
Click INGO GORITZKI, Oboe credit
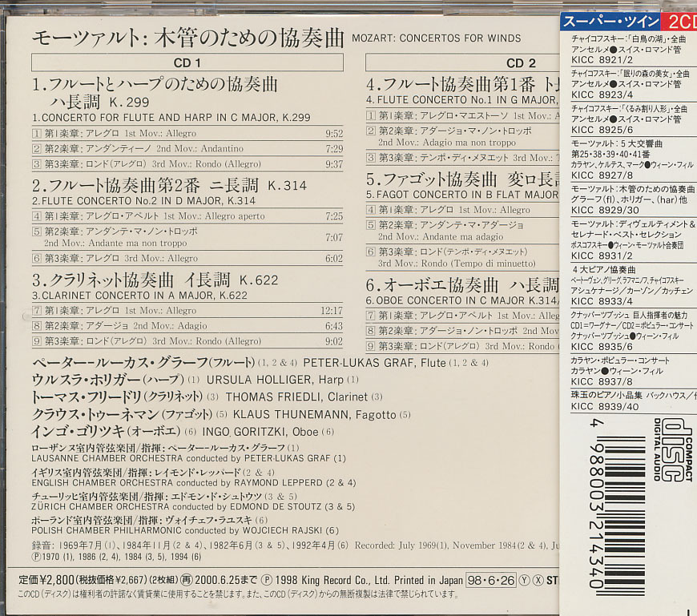tap(268, 432)
